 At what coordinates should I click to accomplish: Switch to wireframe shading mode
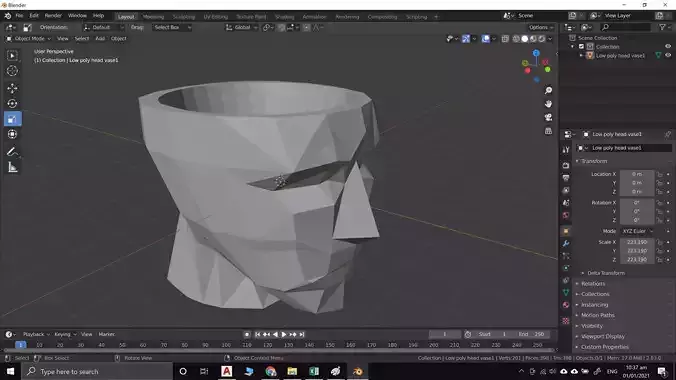click(x=516, y=39)
